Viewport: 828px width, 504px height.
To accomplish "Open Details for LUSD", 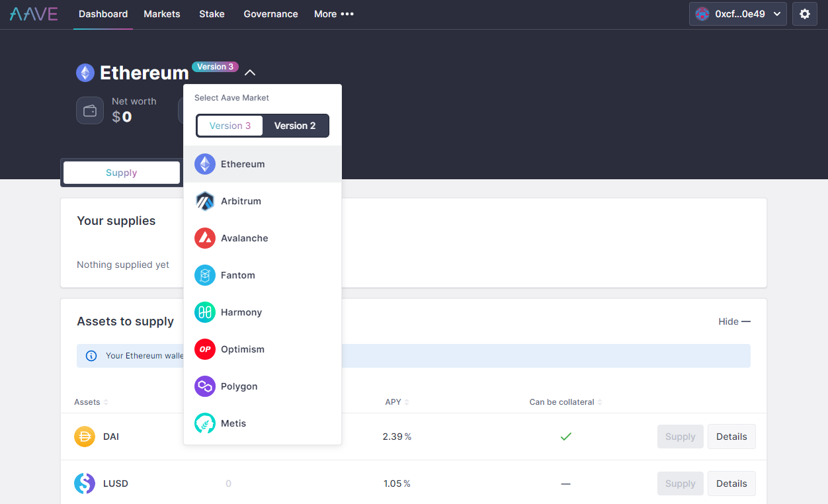I will pos(731,483).
